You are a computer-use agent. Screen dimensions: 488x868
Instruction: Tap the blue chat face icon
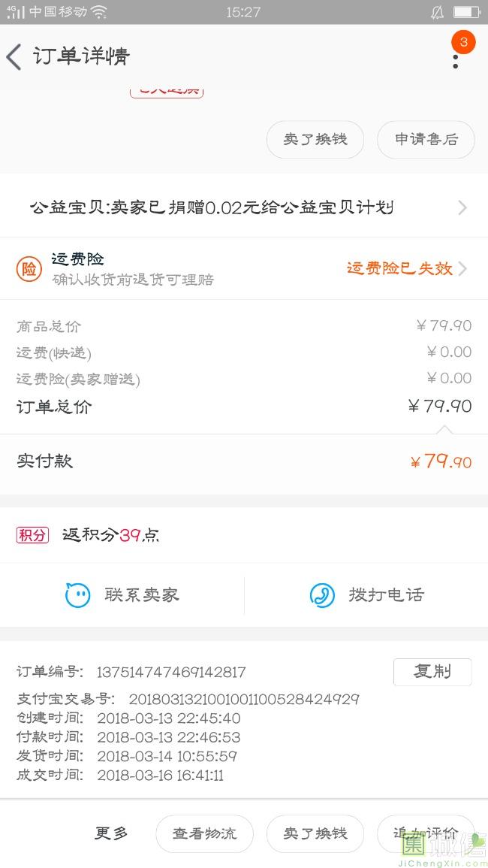(77, 595)
